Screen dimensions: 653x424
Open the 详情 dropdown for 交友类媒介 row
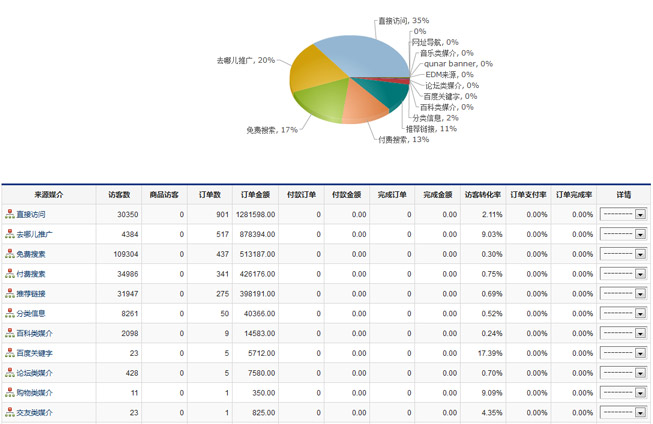pos(623,412)
